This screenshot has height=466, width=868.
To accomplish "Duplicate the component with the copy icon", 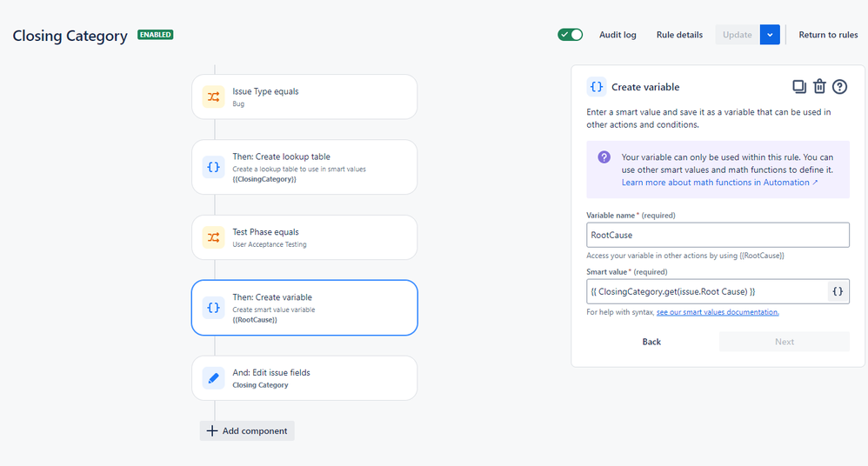I will (x=798, y=87).
